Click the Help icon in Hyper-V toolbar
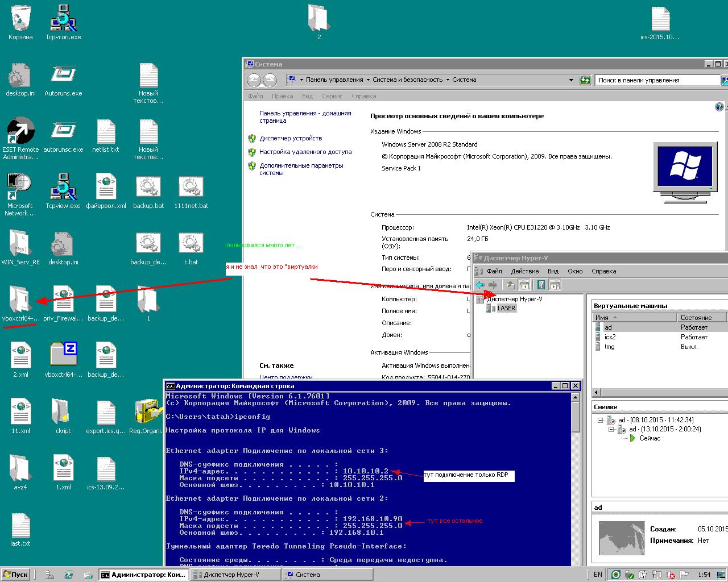728x582 pixels. click(541, 285)
